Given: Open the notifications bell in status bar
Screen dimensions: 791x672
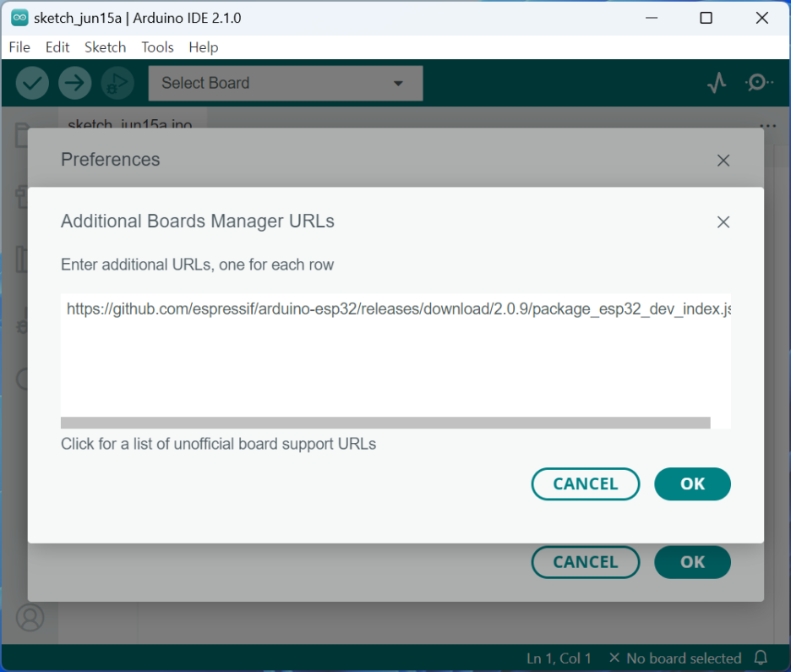Looking at the screenshot, I should 761,658.
